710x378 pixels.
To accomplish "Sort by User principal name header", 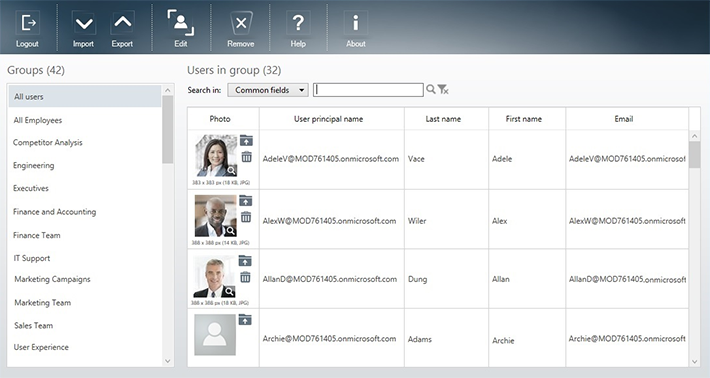I will click(332, 119).
